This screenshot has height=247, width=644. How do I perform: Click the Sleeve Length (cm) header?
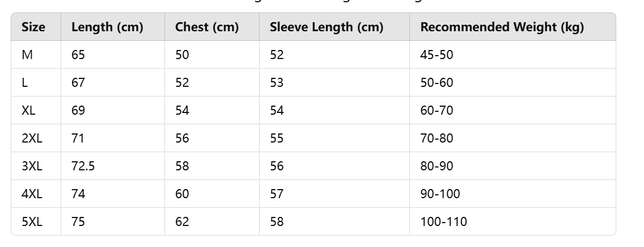tap(327, 27)
